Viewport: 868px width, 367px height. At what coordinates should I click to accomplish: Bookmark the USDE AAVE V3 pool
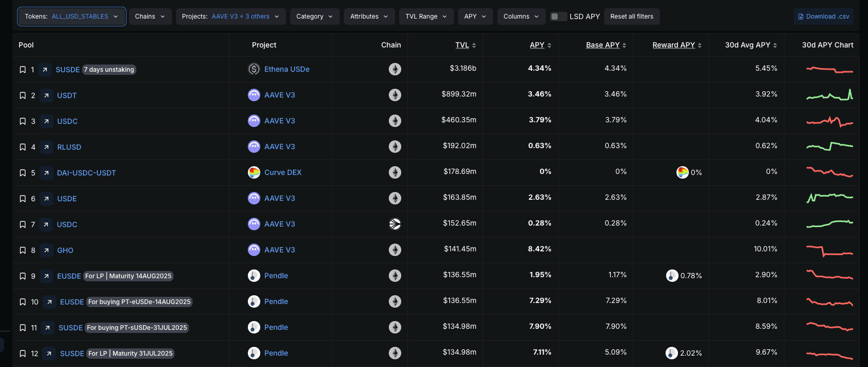[x=23, y=199]
